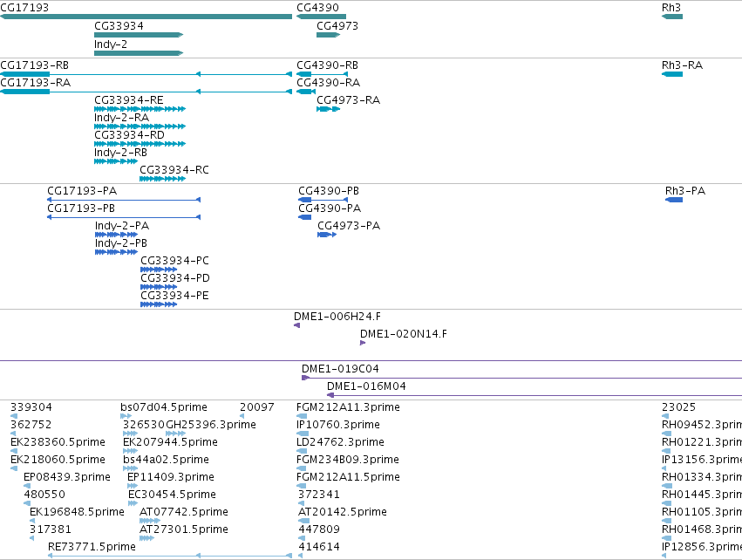Select EST 362752 label
The height and width of the screenshot is (560, 742).
[x=31, y=425]
